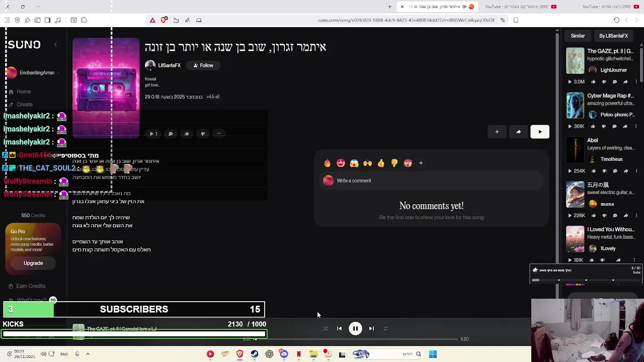Open more options for Cyber Mage Rap
Image resolution: width=644 pixels, height=362 pixels.
(636, 126)
